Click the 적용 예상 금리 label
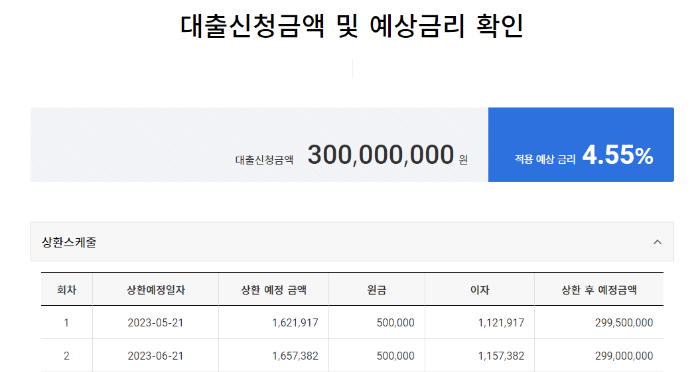 545,159
